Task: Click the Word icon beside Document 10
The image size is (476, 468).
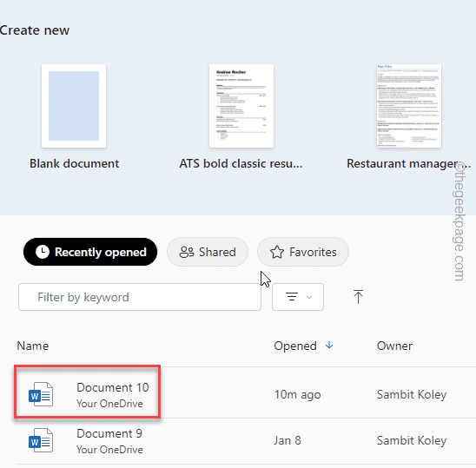Action: pos(41,394)
